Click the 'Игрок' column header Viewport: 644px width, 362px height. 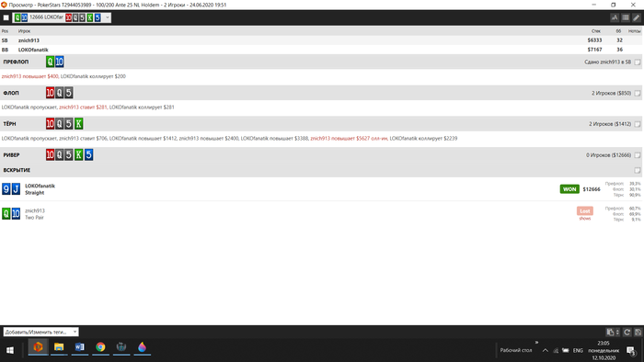(24, 31)
